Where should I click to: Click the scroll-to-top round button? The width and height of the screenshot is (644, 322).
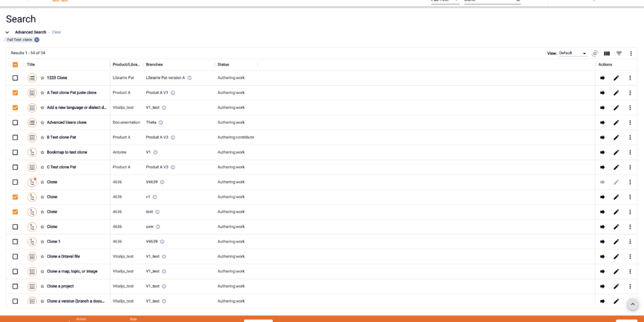point(632,304)
